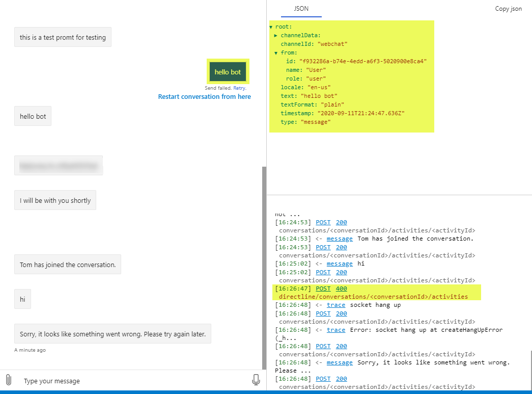Viewport: 532px width, 394px height.
Task: Select the failed "hello bot" message bubble
Action: pos(228,71)
